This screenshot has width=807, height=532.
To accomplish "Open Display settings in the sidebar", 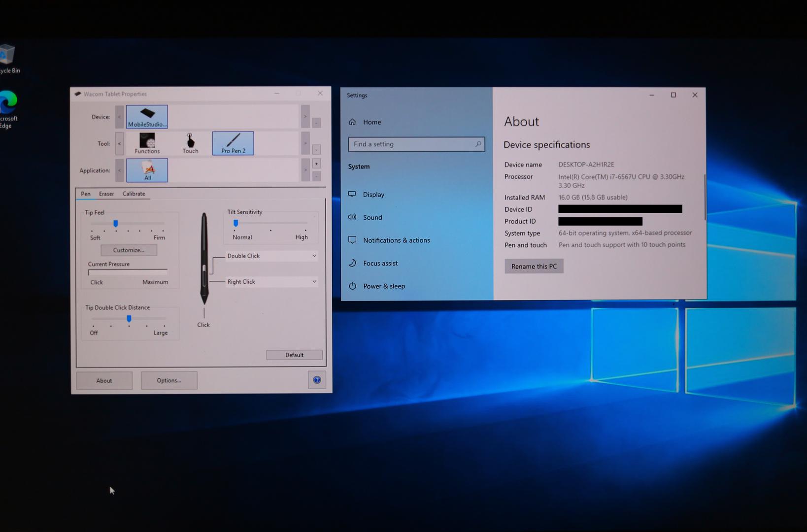I will click(373, 195).
